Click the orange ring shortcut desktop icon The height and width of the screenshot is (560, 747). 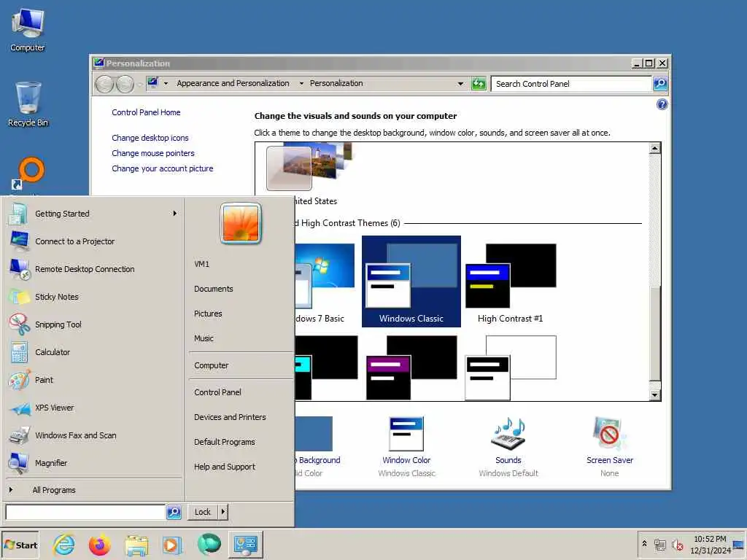pyautogui.click(x=28, y=172)
